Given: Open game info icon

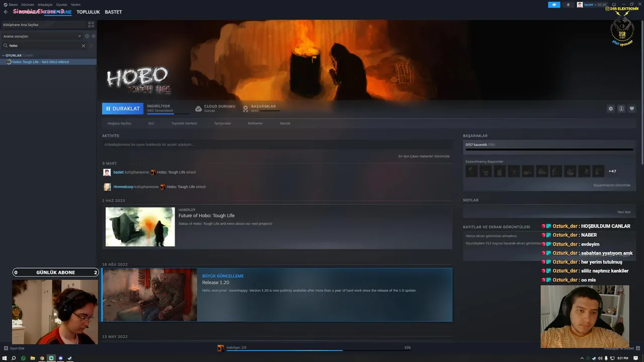Looking at the screenshot, I should tap(621, 109).
